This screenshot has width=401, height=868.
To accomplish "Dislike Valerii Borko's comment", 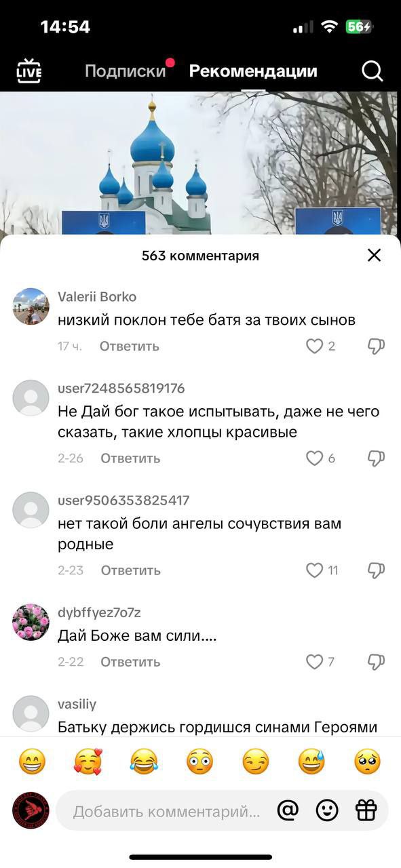I will (376, 347).
